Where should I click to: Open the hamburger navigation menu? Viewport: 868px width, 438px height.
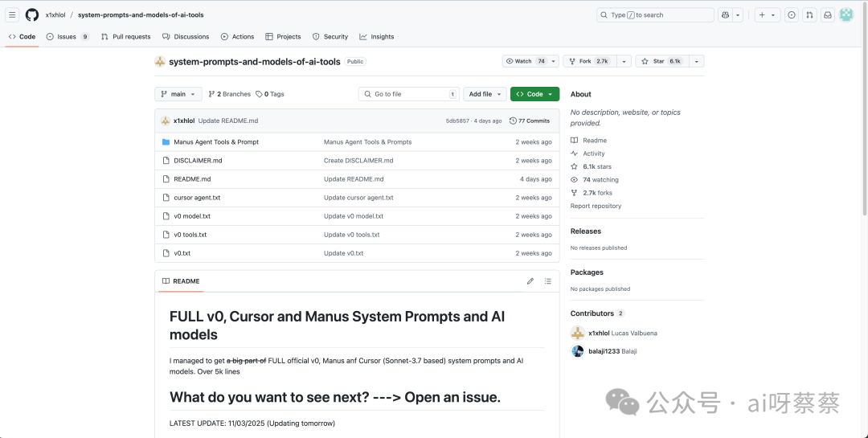coord(12,15)
